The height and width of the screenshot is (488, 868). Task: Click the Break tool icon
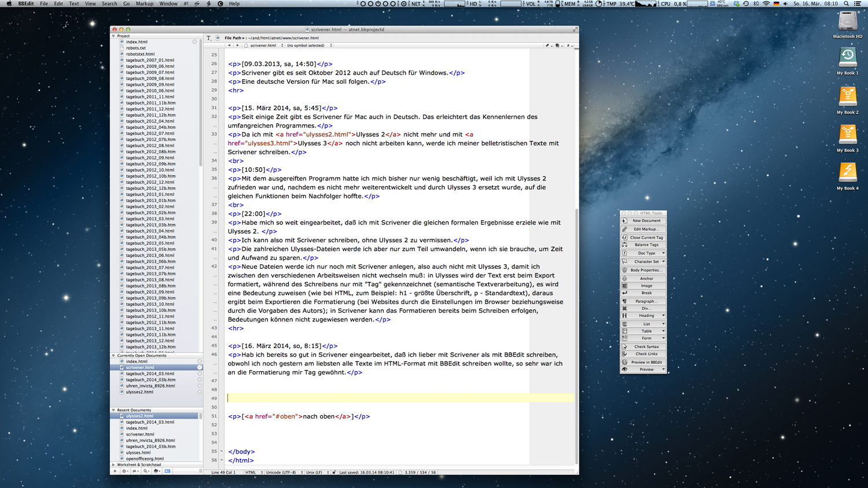[624, 293]
